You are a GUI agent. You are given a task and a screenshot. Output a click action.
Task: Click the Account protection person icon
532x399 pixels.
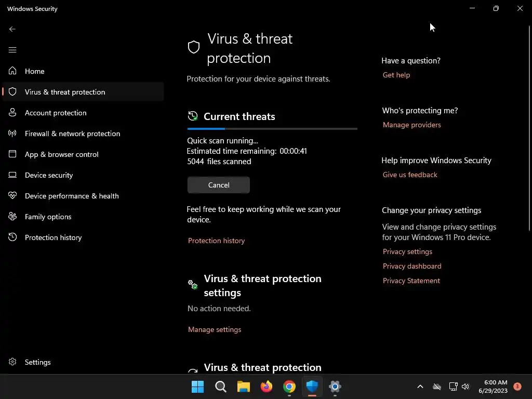click(x=12, y=112)
